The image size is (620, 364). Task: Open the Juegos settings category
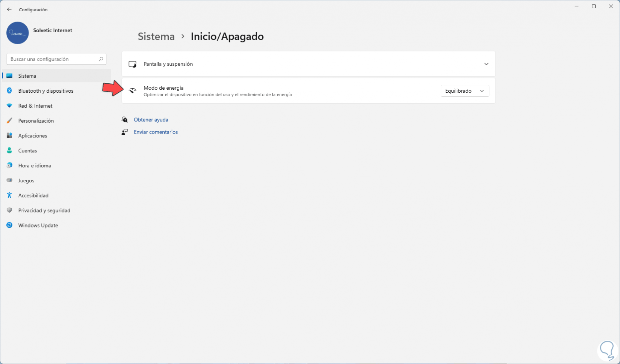26,180
